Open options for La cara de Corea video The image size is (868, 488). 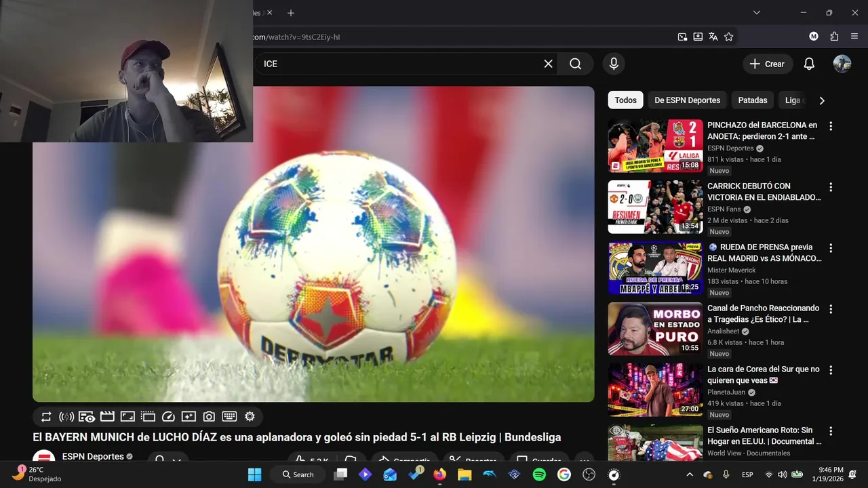coord(831,370)
